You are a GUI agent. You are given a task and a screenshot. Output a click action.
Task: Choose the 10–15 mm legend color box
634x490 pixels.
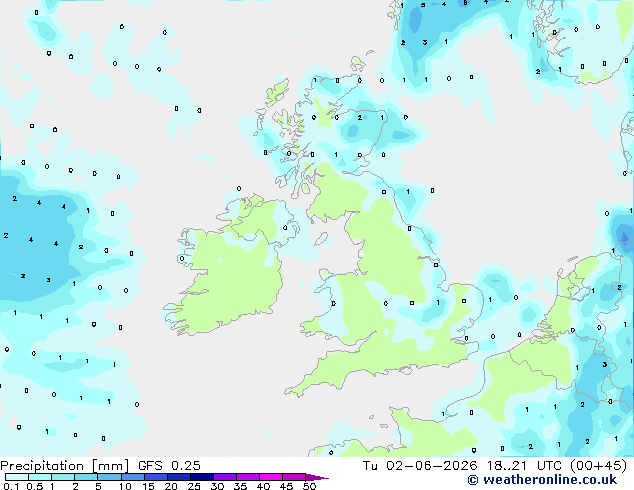[132, 477]
